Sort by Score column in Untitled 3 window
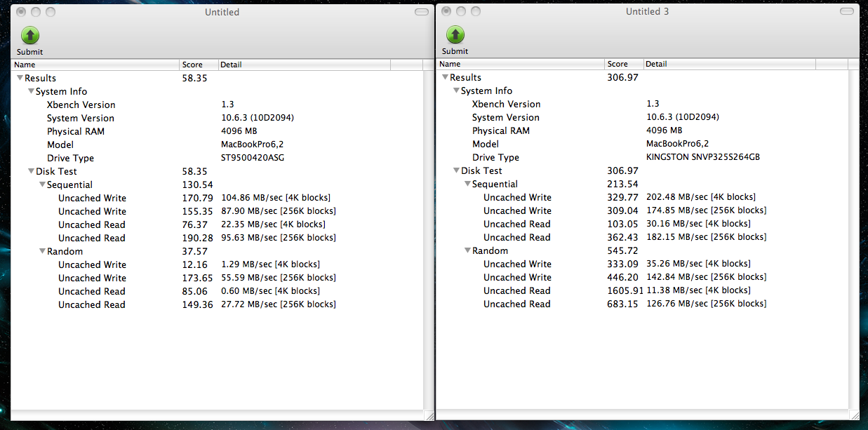 [x=625, y=64]
